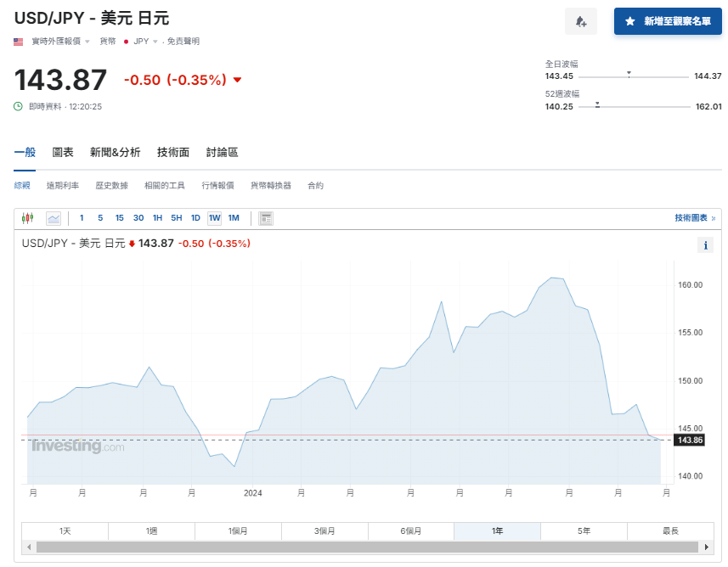Click the 52週波幅 range slider marker
Screen dimensions: 728x567
[x=598, y=105]
